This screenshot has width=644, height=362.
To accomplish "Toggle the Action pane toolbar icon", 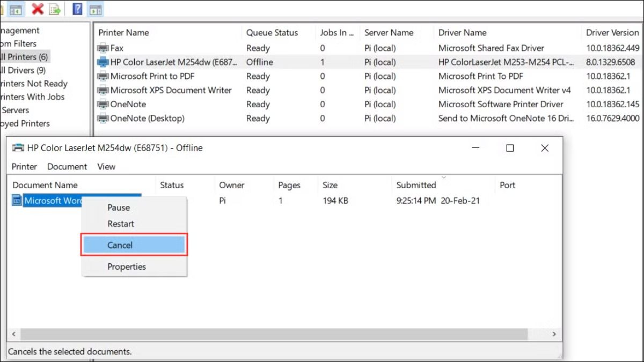I will point(96,9).
